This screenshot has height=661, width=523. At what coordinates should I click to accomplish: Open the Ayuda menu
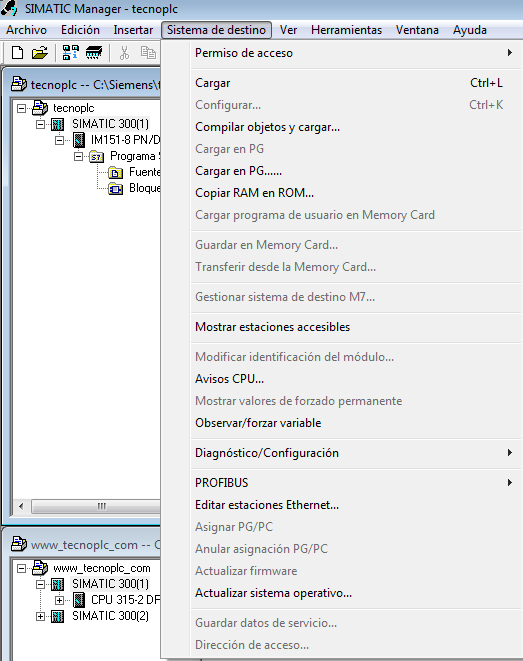coord(470,30)
